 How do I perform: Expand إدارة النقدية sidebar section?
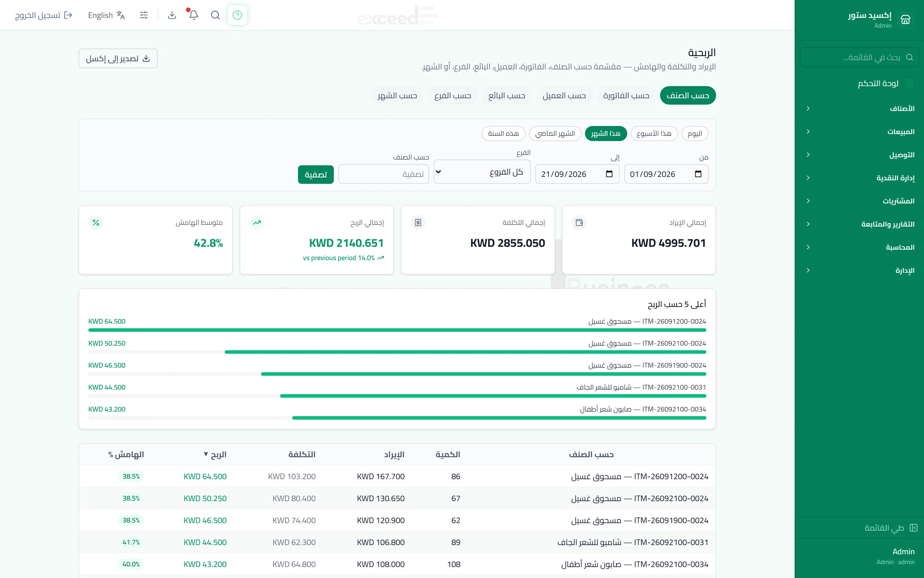coord(860,178)
